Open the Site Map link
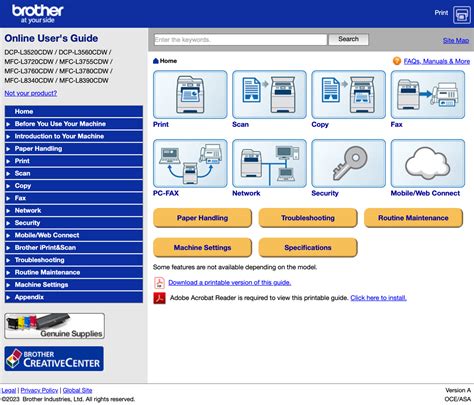The height and width of the screenshot is (405, 474). [x=456, y=40]
